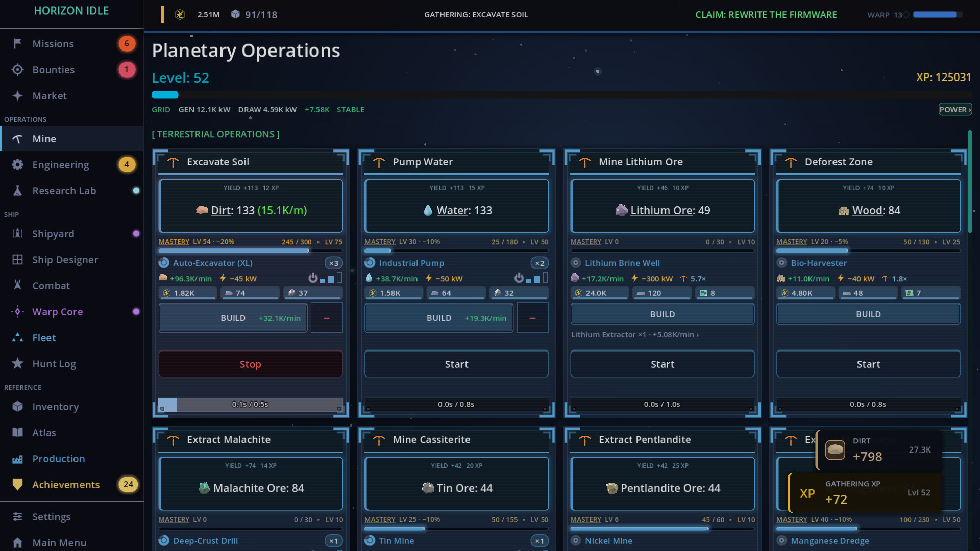Open the Auto-Excavator ×3 count badge
This screenshot has width=980, height=551.
(333, 263)
